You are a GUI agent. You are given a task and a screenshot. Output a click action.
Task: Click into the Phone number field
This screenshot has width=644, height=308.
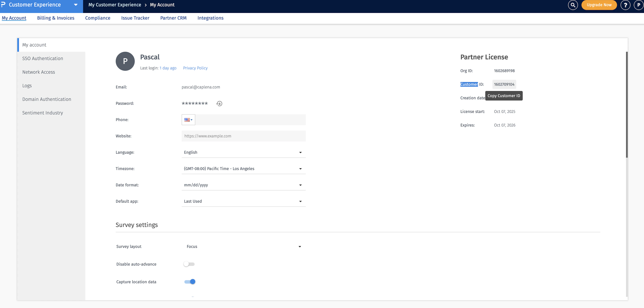(250, 120)
